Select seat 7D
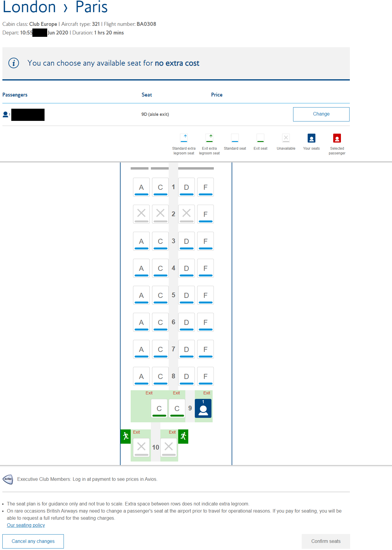This screenshot has height=550, width=392. point(186,349)
